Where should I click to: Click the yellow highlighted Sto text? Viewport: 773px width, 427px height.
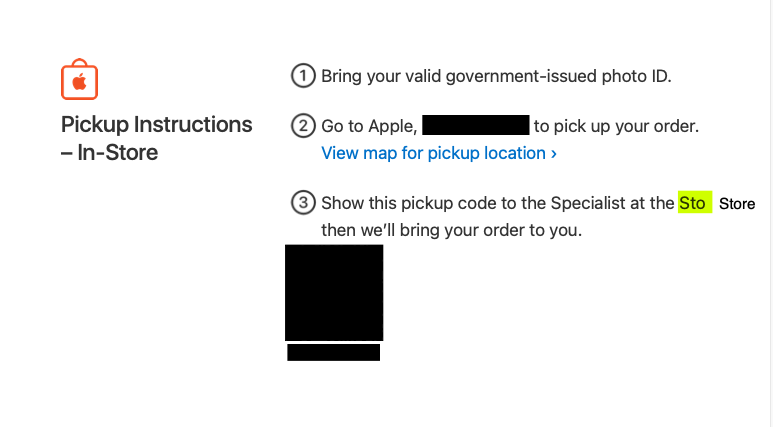pos(695,202)
